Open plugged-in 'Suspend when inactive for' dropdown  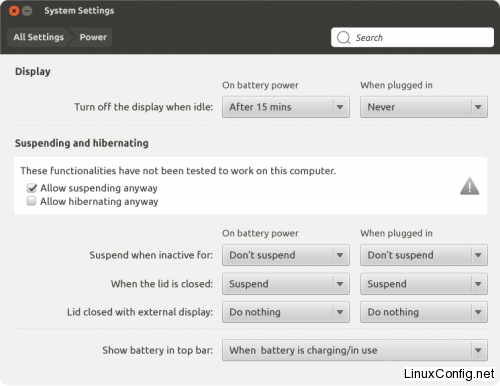click(x=424, y=255)
